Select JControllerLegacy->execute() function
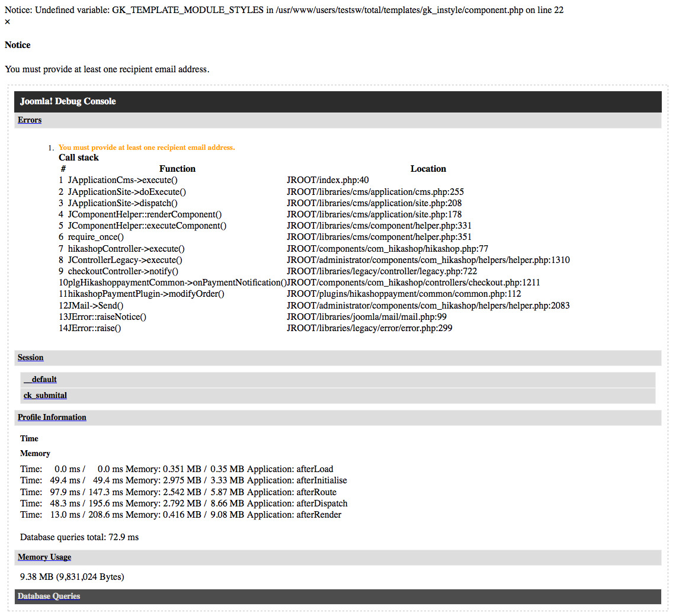Viewport: 676px width, 616px height. 125,260
